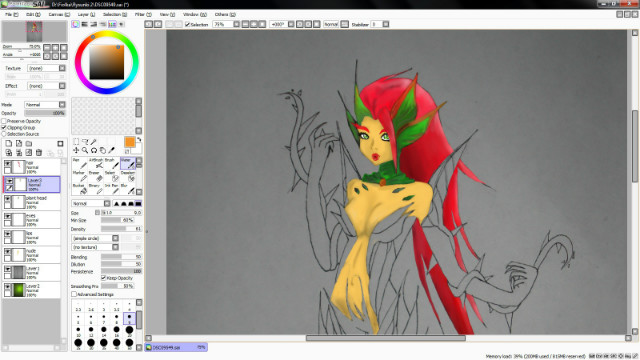The image size is (640, 360).
Task: Select the Pen tool
Action: (x=80, y=163)
